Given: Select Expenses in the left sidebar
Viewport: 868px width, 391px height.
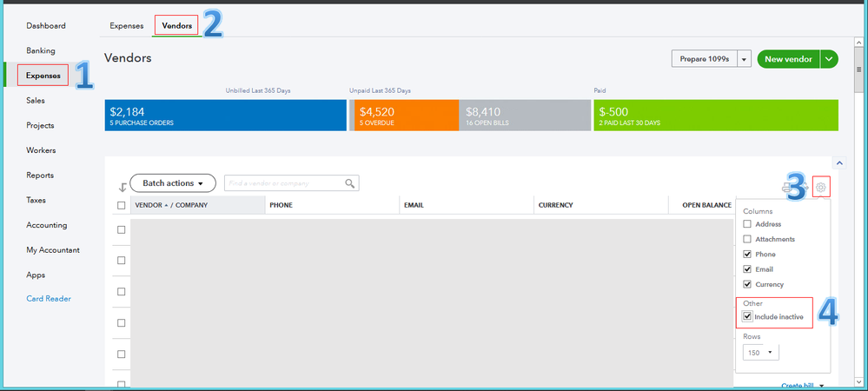Looking at the screenshot, I should [43, 76].
